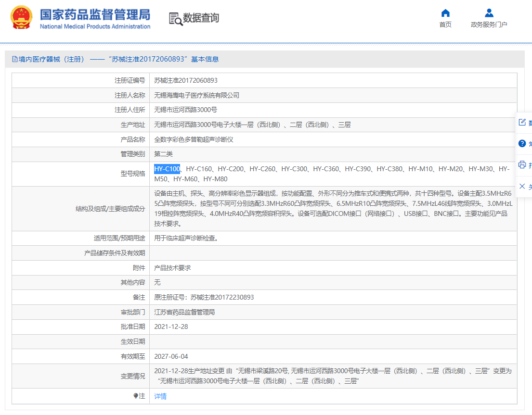Click the 生产地址 row label
The height and width of the screenshot is (415, 532).
coord(133,125)
